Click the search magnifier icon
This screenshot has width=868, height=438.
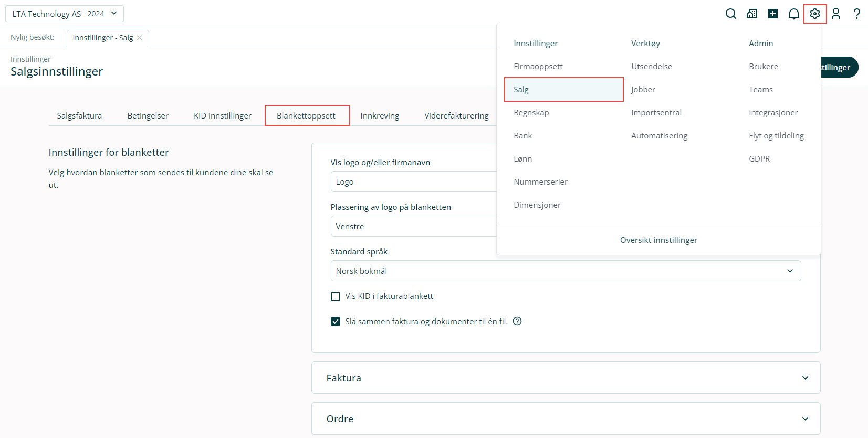tap(730, 14)
